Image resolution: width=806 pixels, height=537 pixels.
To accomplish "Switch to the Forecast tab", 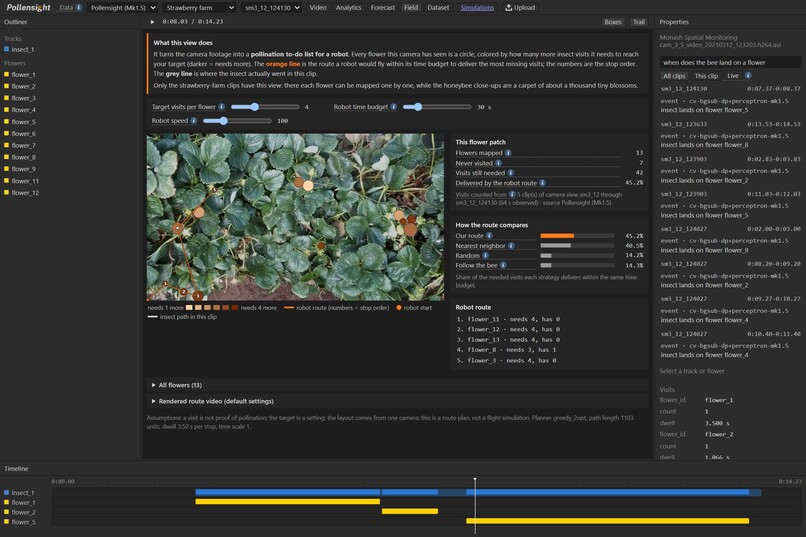I will [382, 8].
